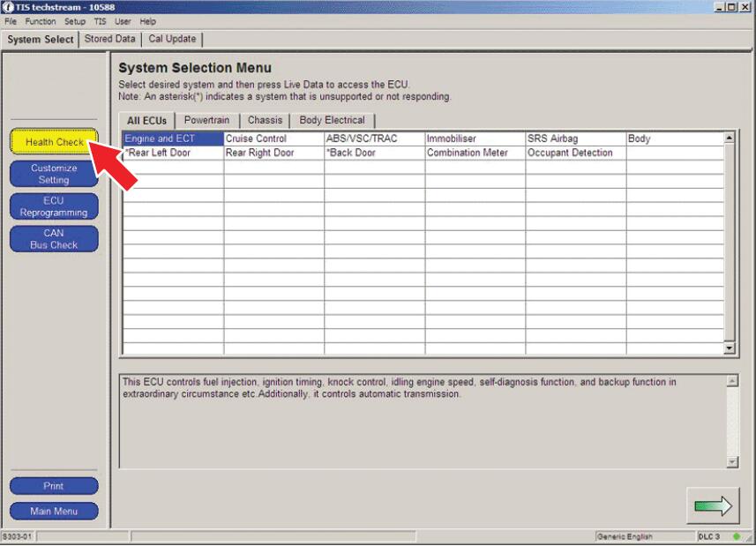This screenshot has width=756, height=546.
Task: Click description box scroll up arrow
Action: [x=732, y=381]
